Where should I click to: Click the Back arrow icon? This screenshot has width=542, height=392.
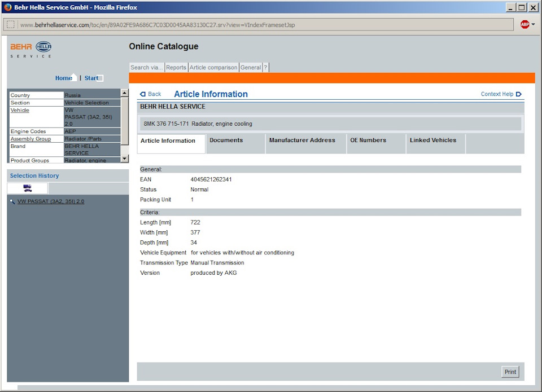(143, 94)
